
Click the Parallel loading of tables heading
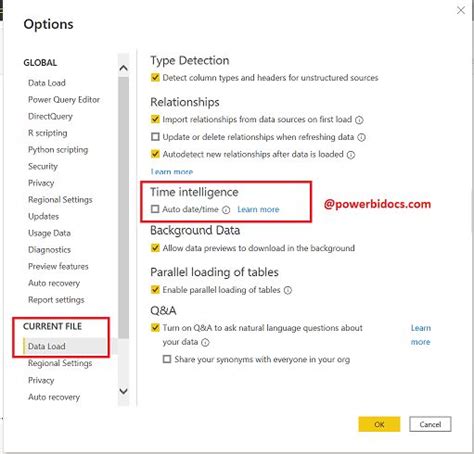pyautogui.click(x=214, y=272)
